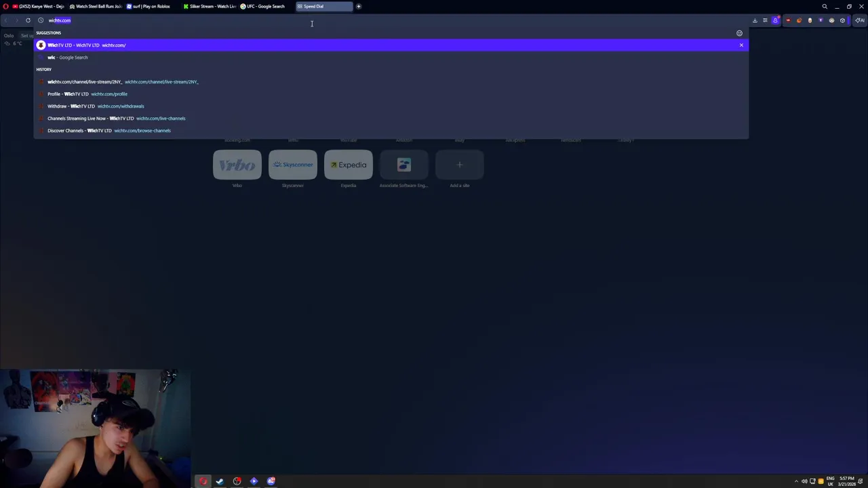868x488 pixels.
Task: Open the 'Profile - WichTV LTD' history entry
Action: (391, 94)
